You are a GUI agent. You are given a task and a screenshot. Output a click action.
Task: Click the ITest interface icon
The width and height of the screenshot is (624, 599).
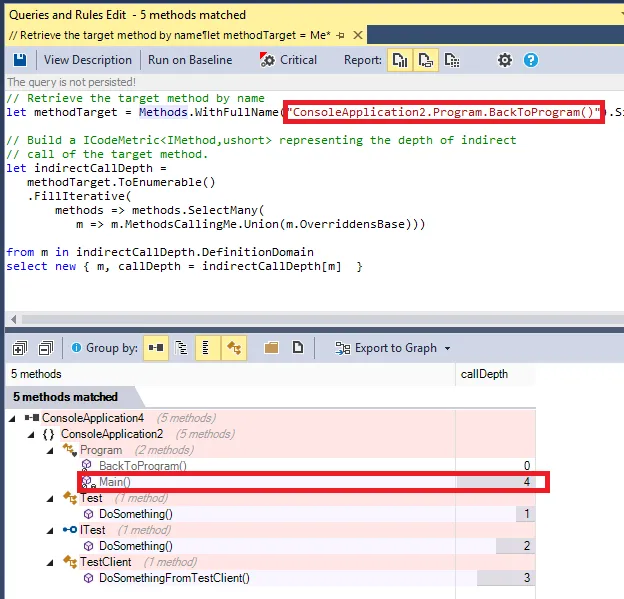tap(70, 530)
